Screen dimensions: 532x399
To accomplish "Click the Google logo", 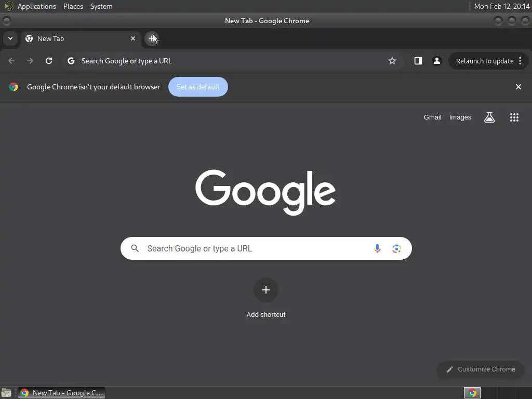I will [265, 192].
